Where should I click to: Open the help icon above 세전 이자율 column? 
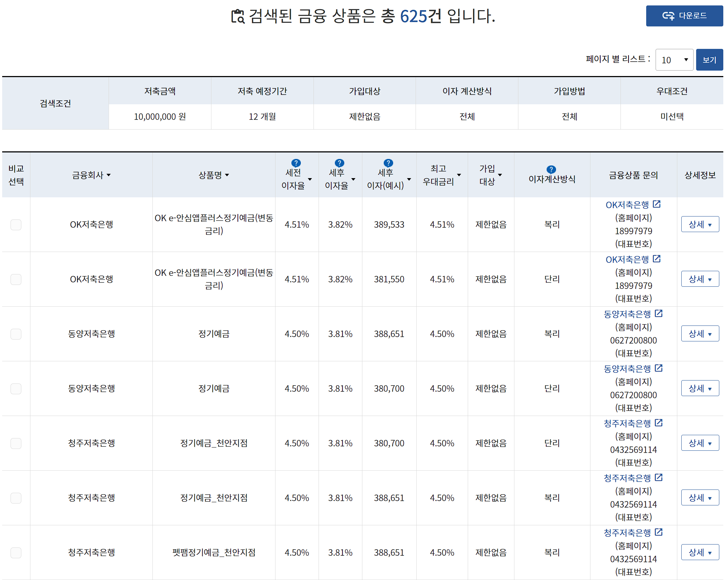pos(297,163)
